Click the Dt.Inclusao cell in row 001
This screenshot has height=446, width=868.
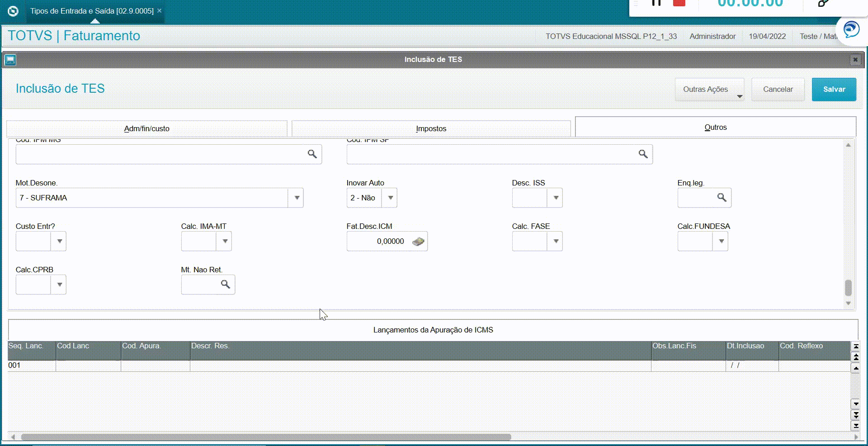click(752, 365)
